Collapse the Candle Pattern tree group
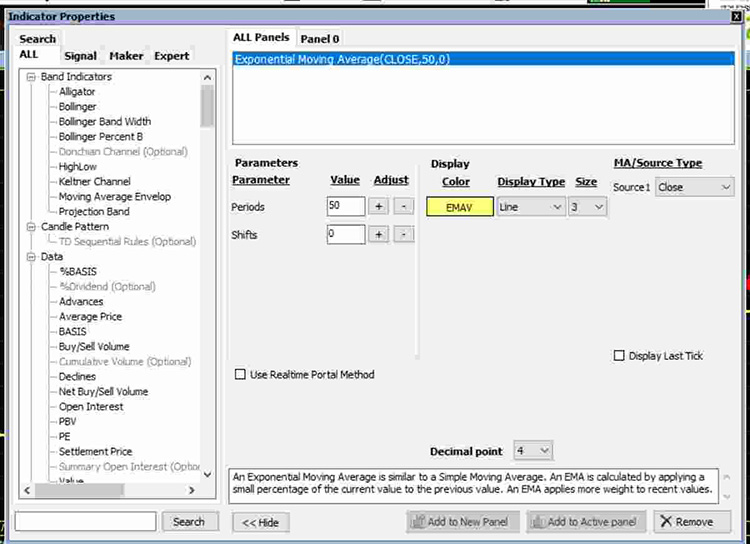Screen dimensions: 750x544 pos(32,227)
